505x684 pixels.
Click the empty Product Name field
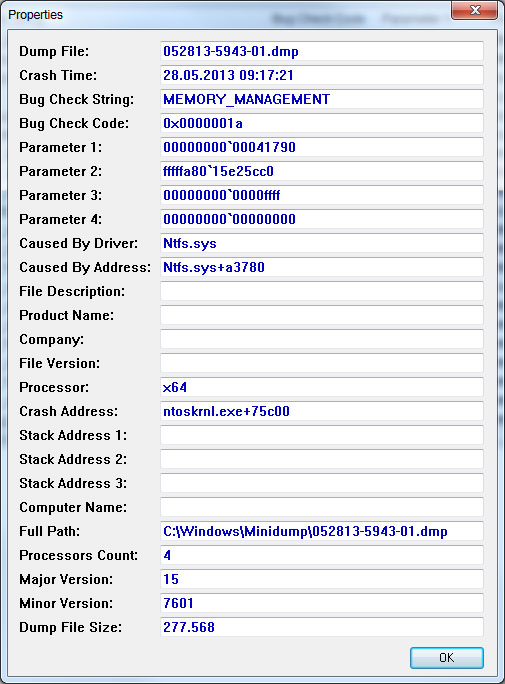pyautogui.click(x=322, y=315)
